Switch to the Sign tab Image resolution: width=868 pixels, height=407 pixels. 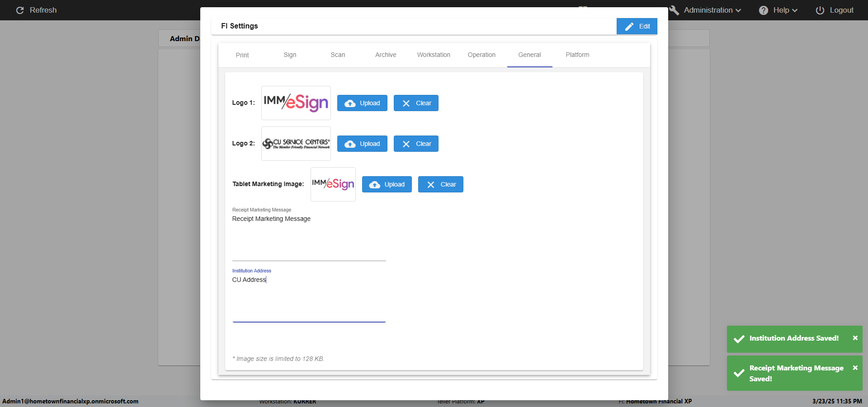290,55
